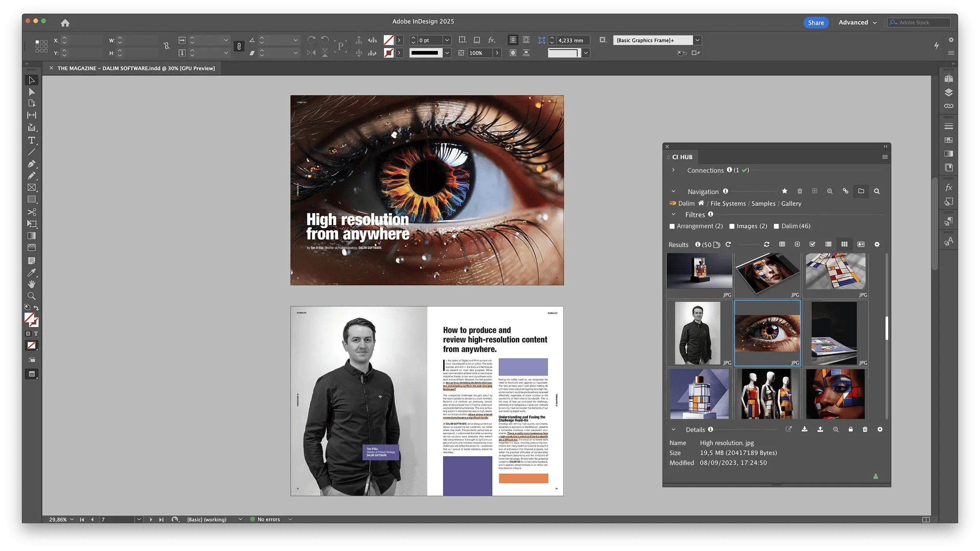Go to next page in status bar
This screenshot has width=980, height=551.
pyautogui.click(x=151, y=520)
